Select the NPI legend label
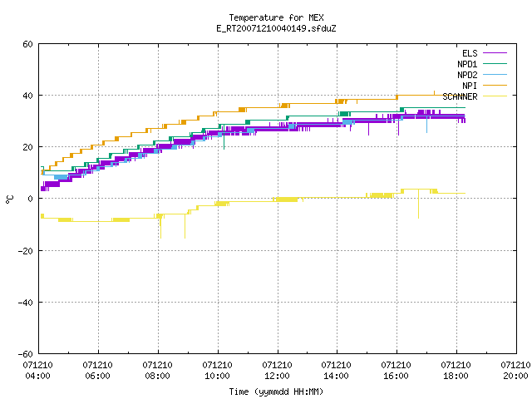 (470, 86)
